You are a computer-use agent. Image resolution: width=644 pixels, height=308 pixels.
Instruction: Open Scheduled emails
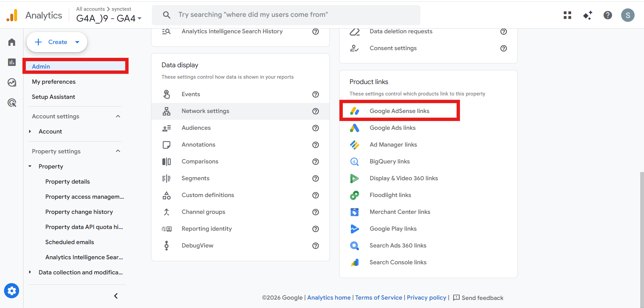pyautogui.click(x=70, y=242)
